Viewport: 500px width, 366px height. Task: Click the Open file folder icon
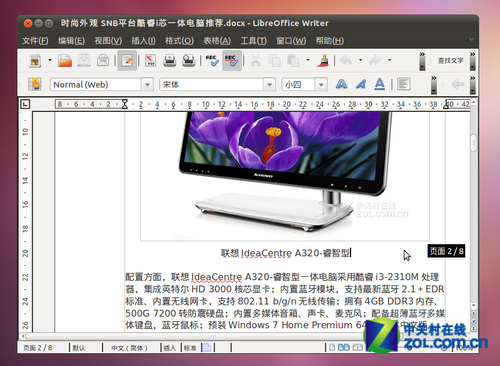click(x=65, y=61)
